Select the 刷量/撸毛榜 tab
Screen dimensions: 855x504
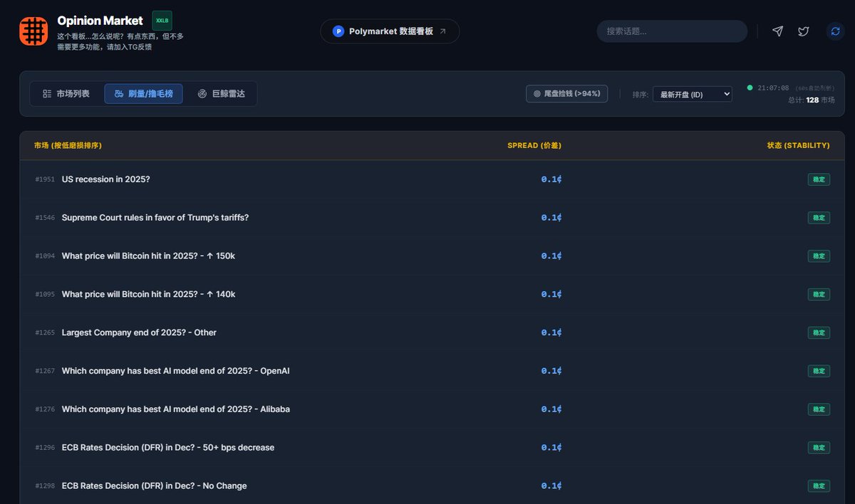click(143, 94)
